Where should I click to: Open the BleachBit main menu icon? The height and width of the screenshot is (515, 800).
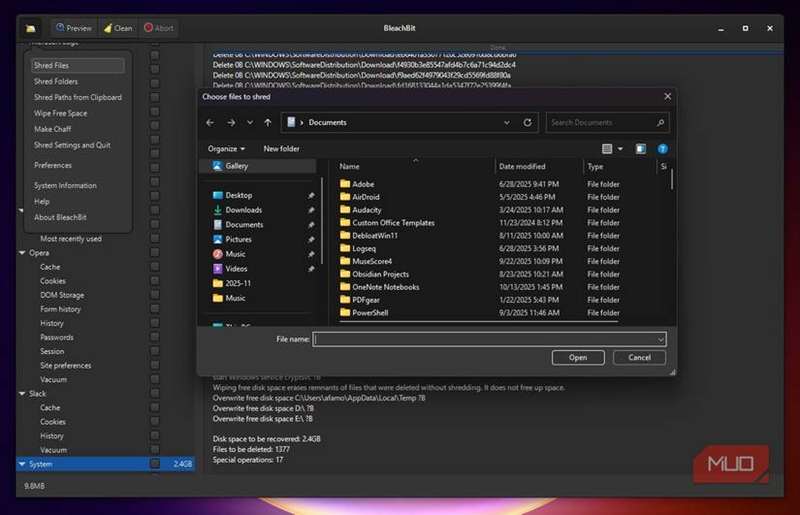click(x=31, y=28)
